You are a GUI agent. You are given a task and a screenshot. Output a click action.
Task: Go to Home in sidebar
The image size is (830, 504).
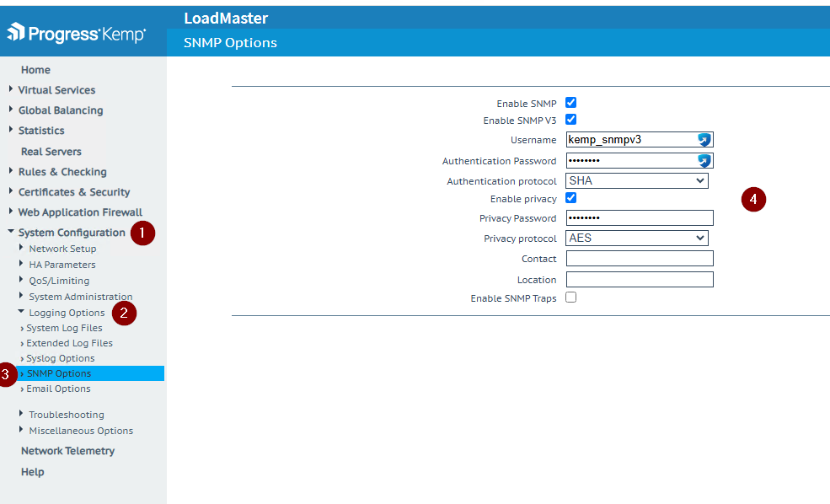(35, 70)
